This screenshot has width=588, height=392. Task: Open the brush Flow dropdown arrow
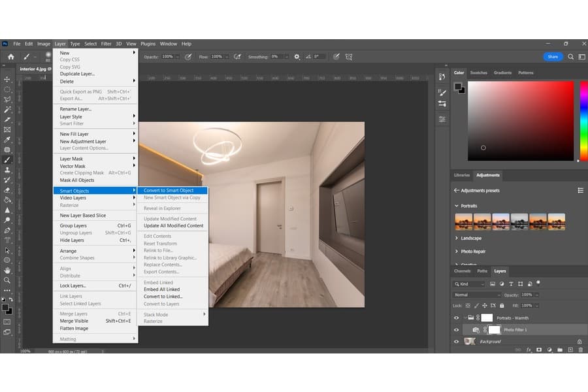pyautogui.click(x=227, y=57)
